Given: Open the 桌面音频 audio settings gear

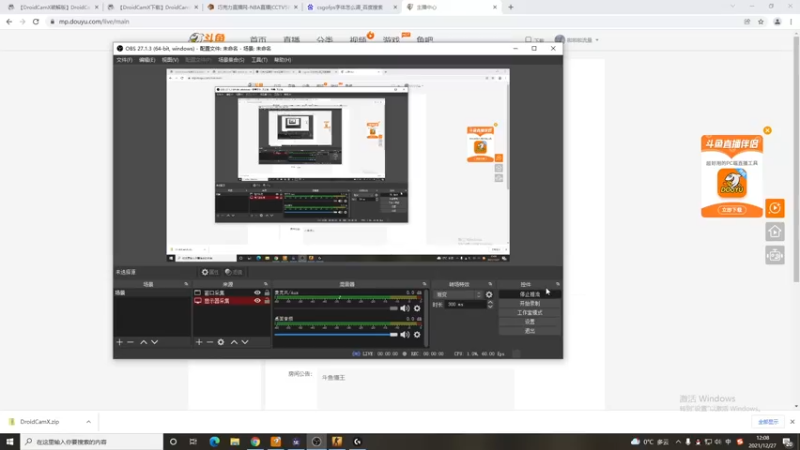Looking at the screenshot, I should coord(417,335).
